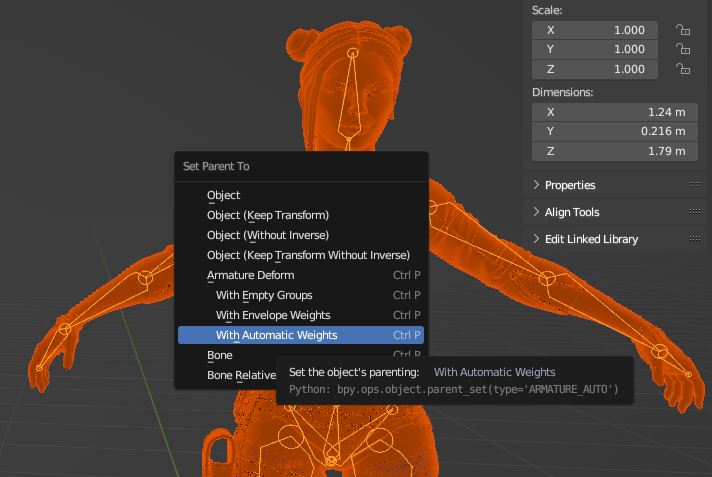Viewport: 712px width, 477px height.
Task: Choose the Bone parenting option
Action: click(220, 355)
